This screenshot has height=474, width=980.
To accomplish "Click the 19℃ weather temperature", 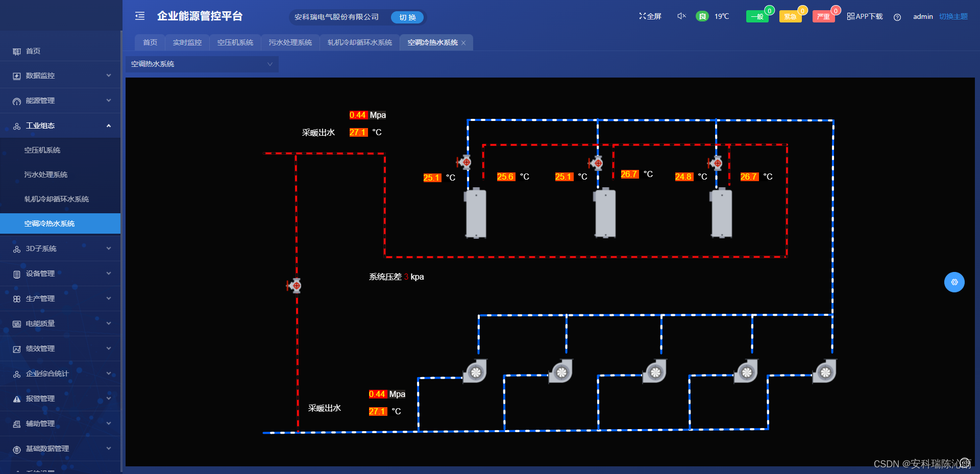I will [722, 16].
